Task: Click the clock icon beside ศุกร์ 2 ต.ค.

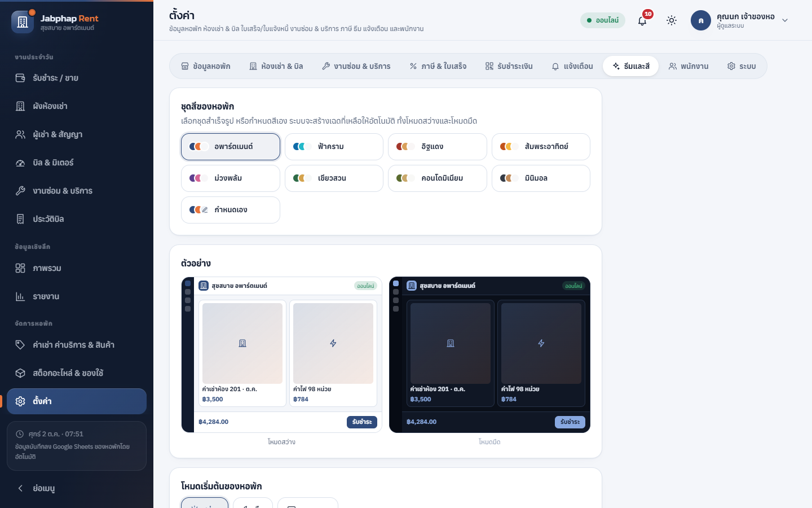Action: (20, 434)
